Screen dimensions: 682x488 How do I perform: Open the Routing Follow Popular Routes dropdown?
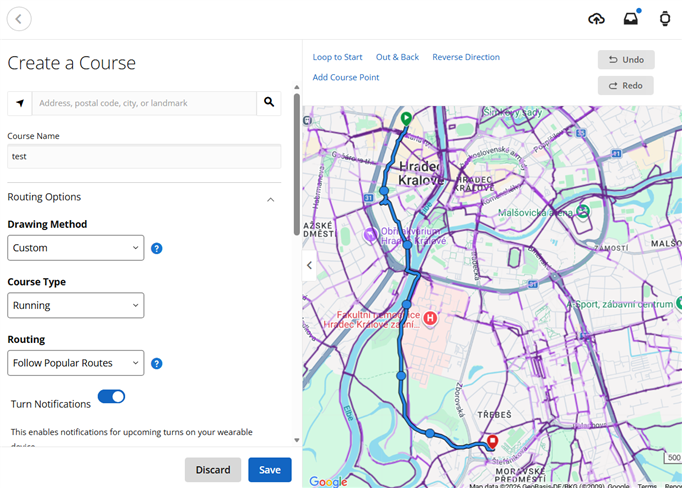click(x=76, y=363)
